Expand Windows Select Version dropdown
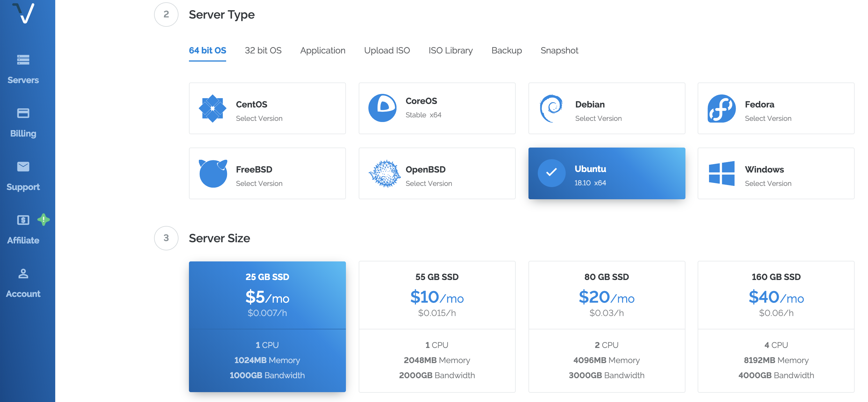Screen dimensions: 868x402 [x=768, y=184]
